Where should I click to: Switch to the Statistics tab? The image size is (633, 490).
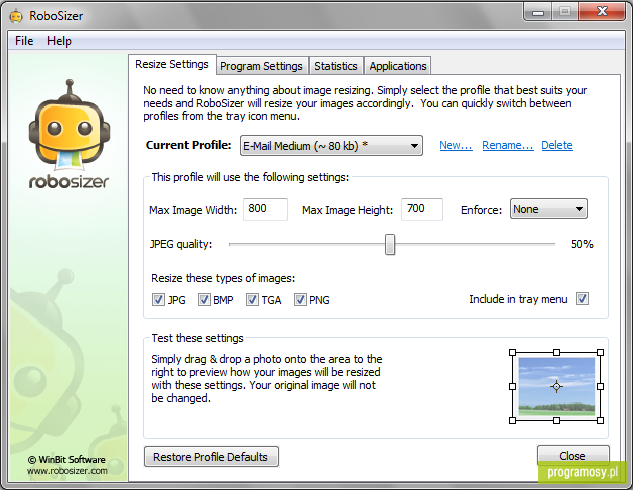336,66
